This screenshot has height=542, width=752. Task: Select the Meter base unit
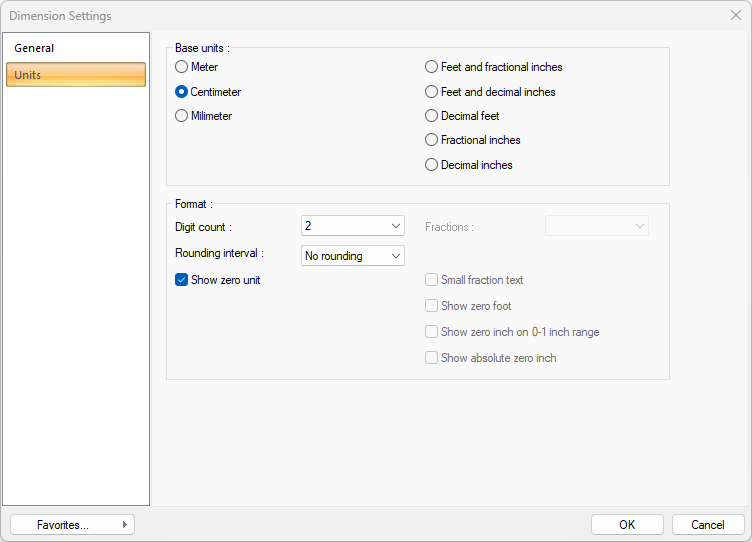pyautogui.click(x=181, y=67)
